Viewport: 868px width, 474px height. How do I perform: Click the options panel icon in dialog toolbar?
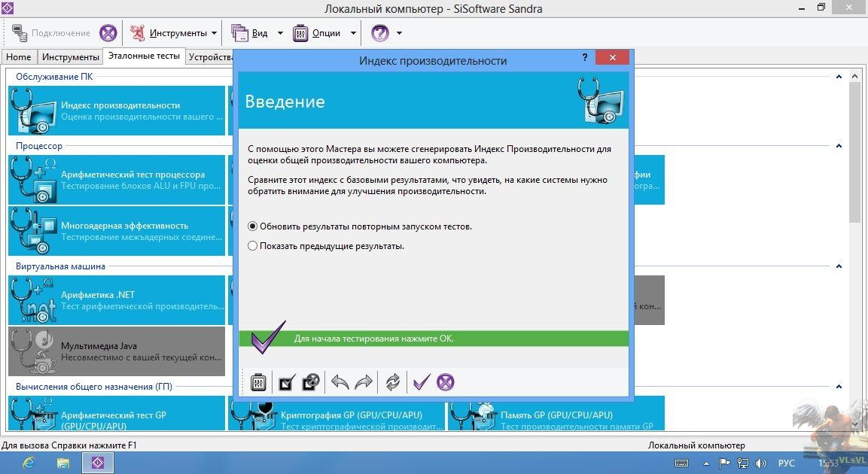click(258, 382)
